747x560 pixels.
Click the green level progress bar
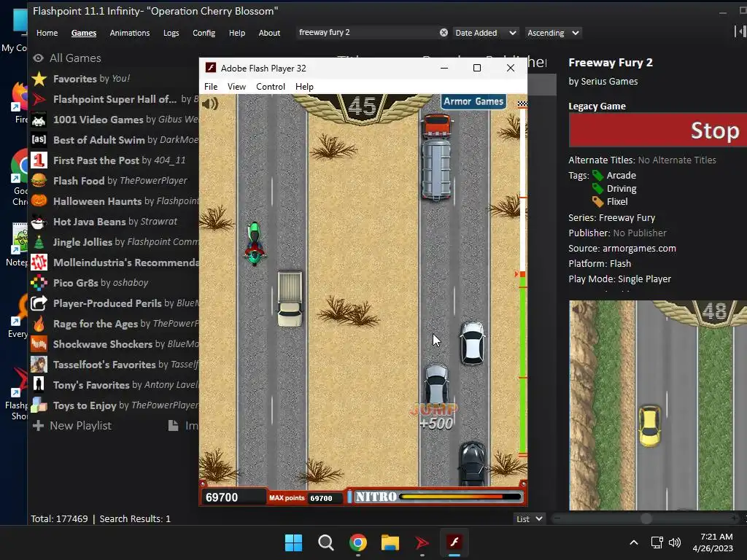pos(522,365)
